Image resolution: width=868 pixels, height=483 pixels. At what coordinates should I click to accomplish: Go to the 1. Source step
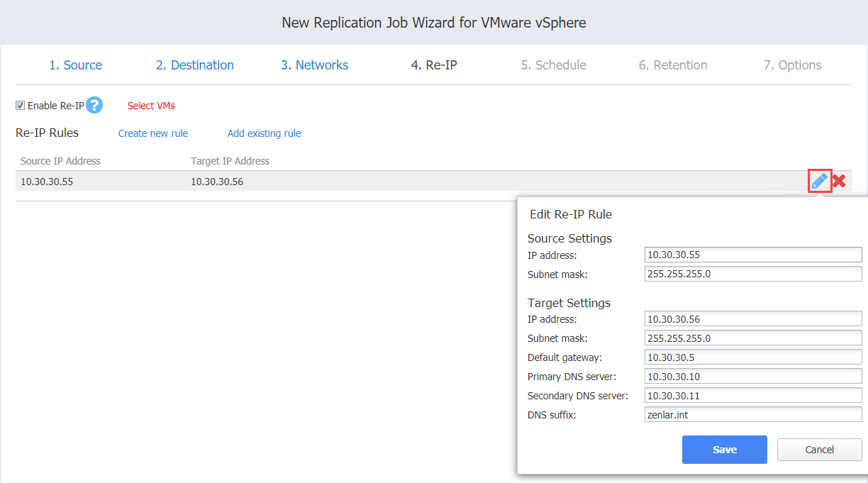tap(75, 65)
